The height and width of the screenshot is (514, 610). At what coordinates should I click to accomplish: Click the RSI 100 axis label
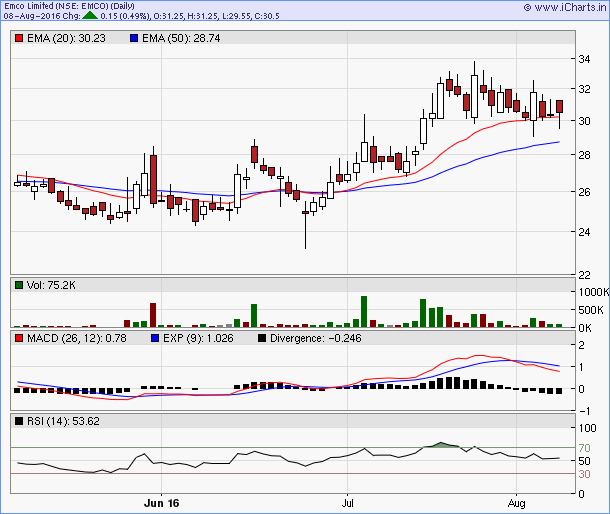click(x=587, y=428)
